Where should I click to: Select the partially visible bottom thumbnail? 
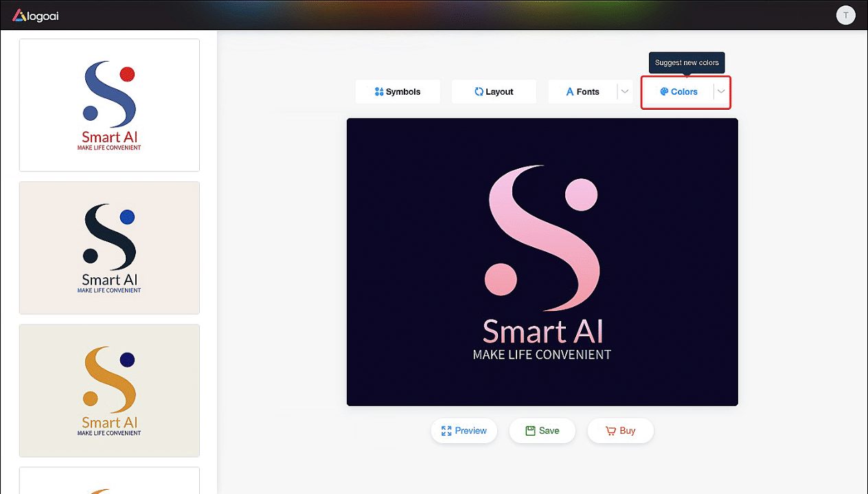[109, 480]
